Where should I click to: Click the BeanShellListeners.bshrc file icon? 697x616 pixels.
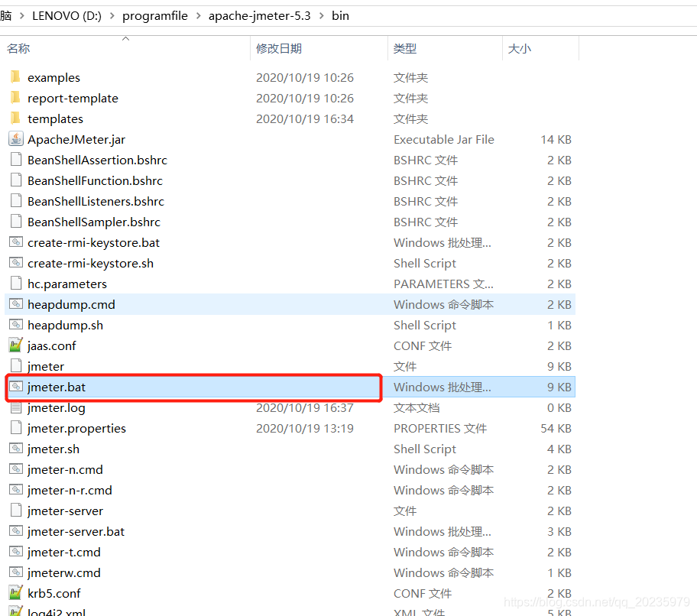pyautogui.click(x=16, y=201)
